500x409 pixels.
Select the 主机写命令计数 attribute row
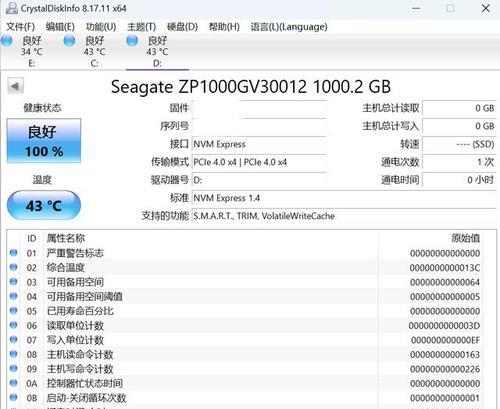pos(245,369)
